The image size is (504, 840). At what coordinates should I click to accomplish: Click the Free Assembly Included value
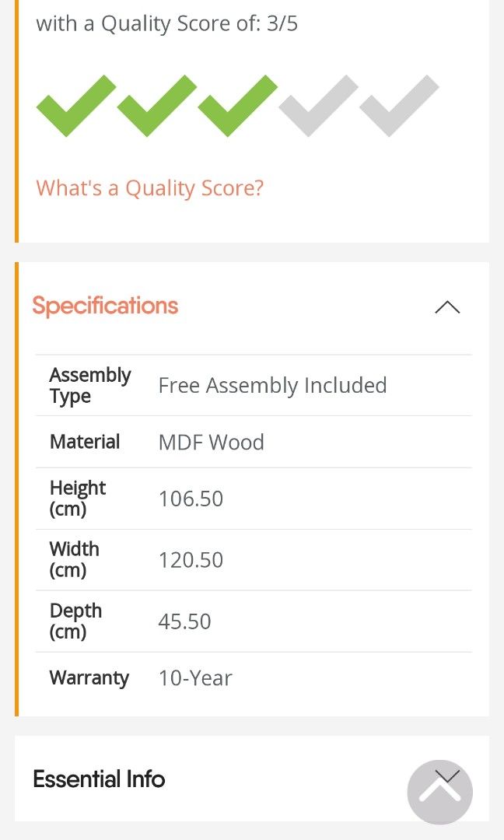click(x=272, y=386)
